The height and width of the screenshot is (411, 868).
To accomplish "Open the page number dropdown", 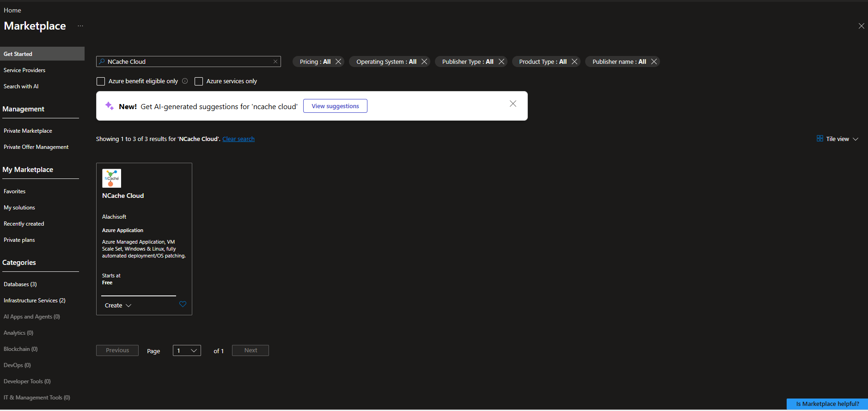I will click(x=187, y=350).
